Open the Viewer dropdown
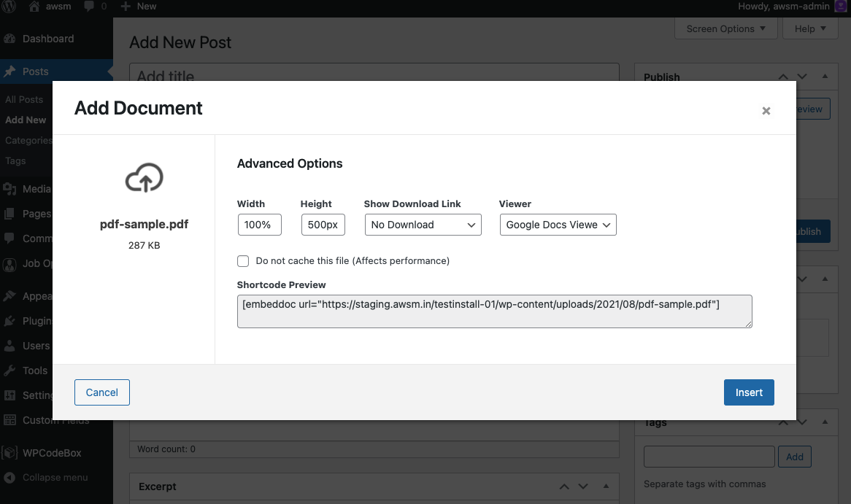This screenshot has height=504, width=851. click(x=558, y=225)
